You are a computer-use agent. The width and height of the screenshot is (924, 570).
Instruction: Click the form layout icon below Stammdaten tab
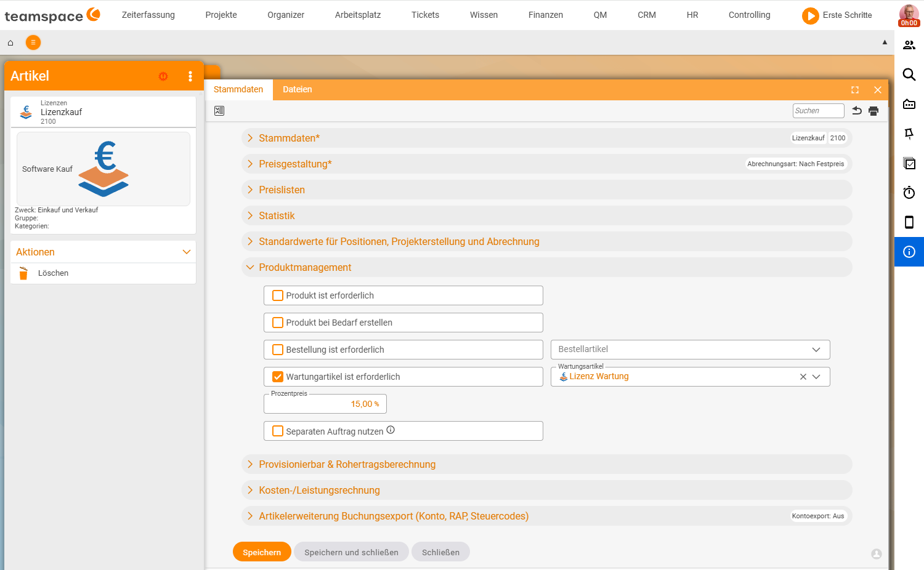(x=219, y=111)
